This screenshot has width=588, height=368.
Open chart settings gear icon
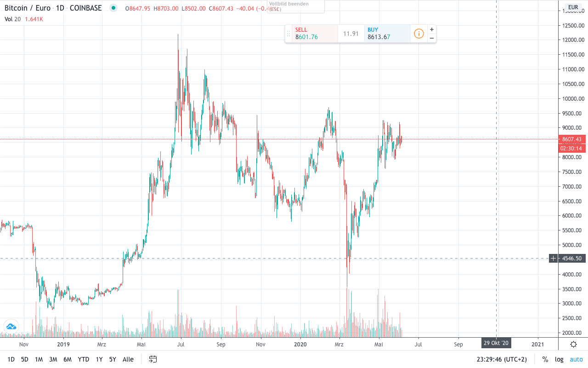[573, 344]
